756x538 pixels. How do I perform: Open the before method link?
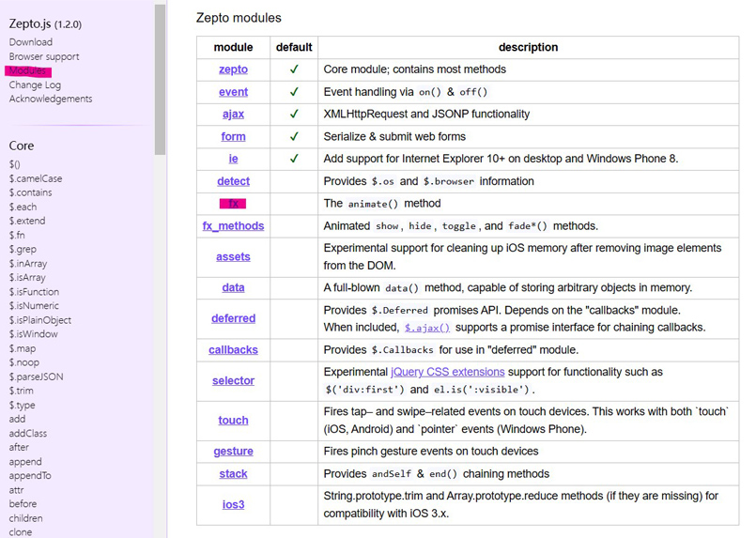(x=23, y=504)
